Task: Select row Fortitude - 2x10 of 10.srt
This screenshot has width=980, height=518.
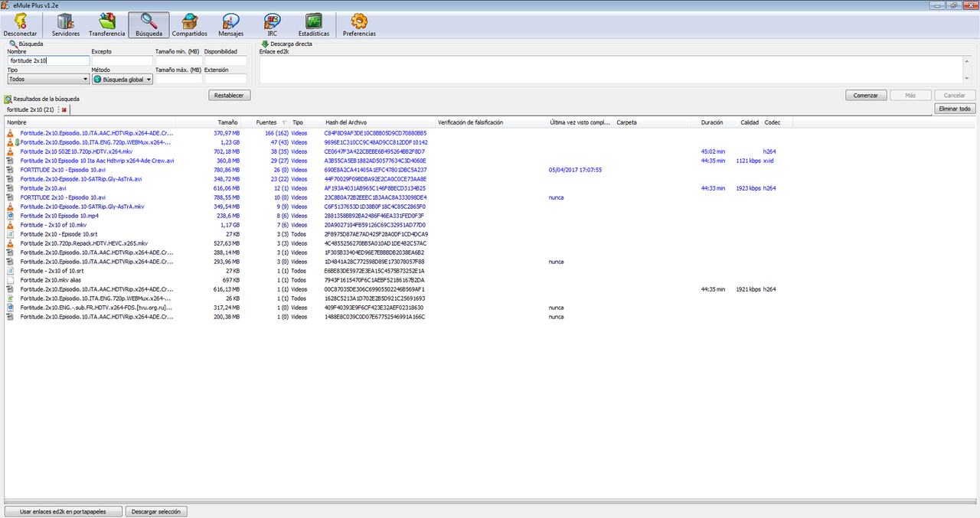Action: pos(398,271)
